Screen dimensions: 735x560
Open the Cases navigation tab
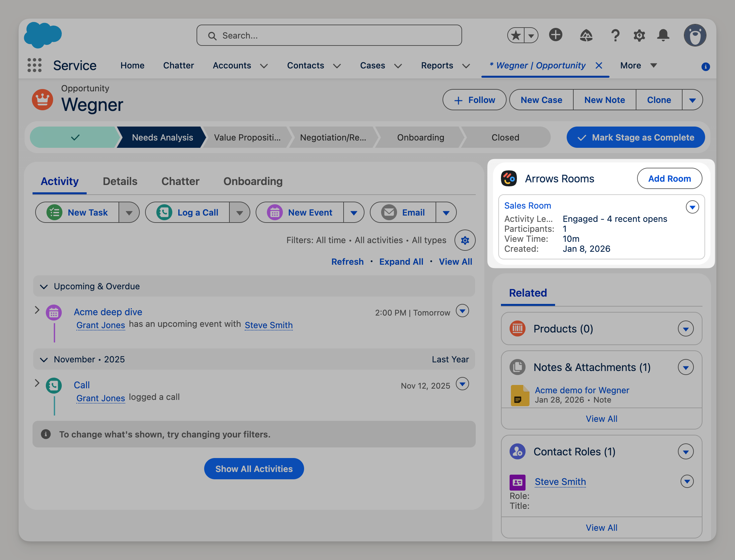click(372, 66)
